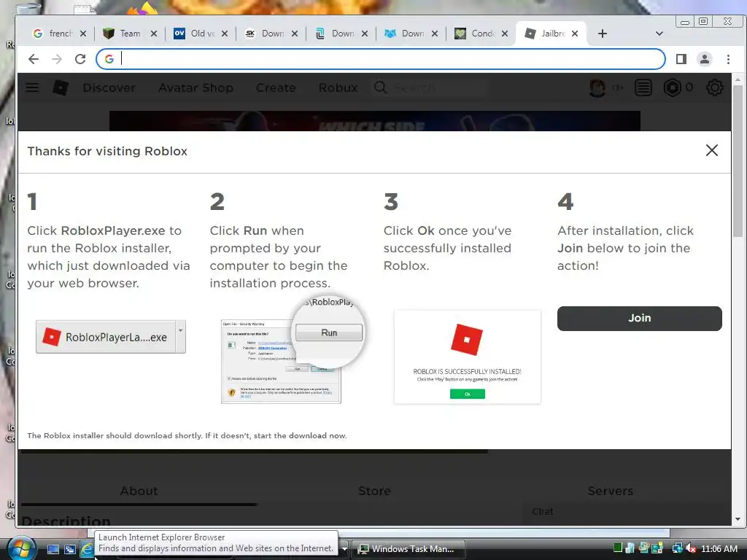Open the Roblox hamburger menu
Image resolution: width=747 pixels, height=560 pixels.
(32, 87)
